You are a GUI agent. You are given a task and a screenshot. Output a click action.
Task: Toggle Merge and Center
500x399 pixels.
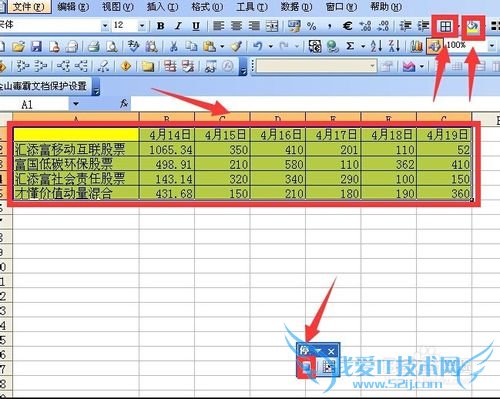click(x=272, y=26)
